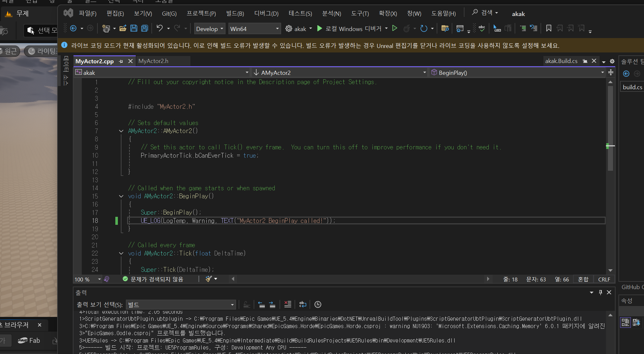Pin the MyActor2.cpp tab

point(121,61)
